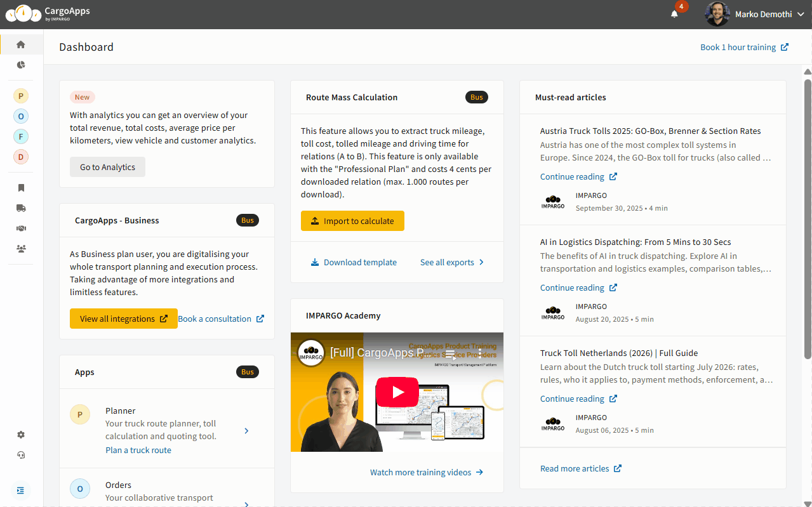Click the Bus badge on Apps card
This screenshot has height=507, width=812.
pos(248,372)
